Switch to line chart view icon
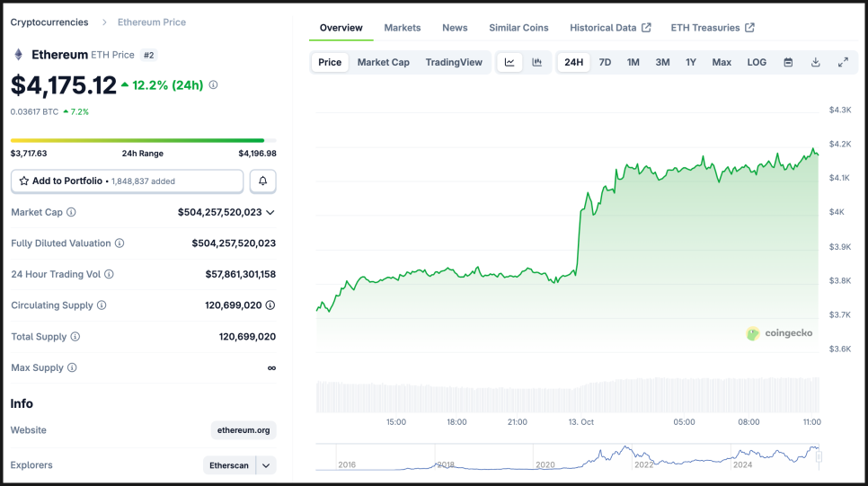 point(509,62)
